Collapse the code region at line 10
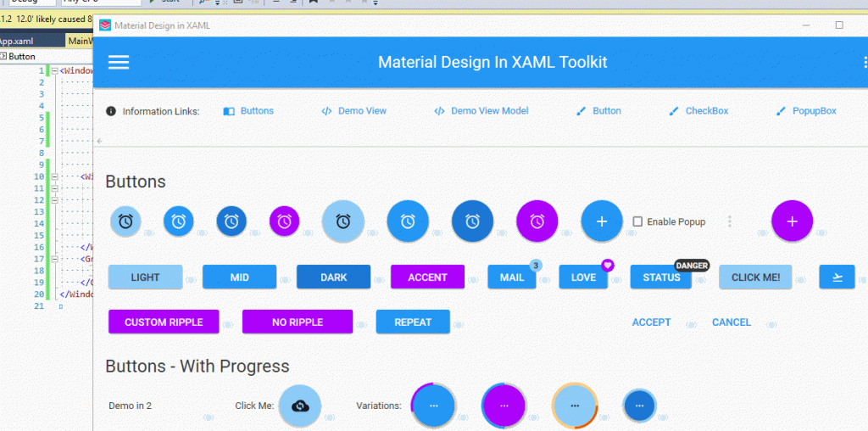This screenshot has height=431, width=868. [55, 176]
